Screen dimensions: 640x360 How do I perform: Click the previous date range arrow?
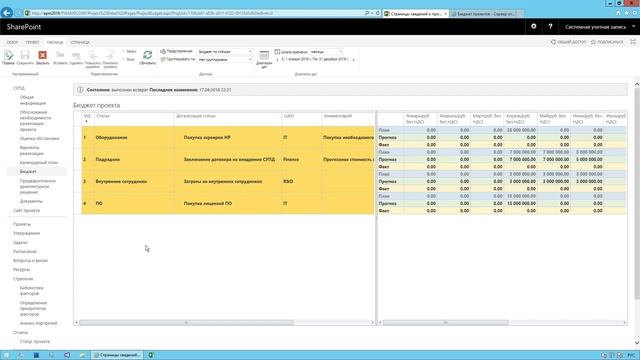click(x=278, y=60)
